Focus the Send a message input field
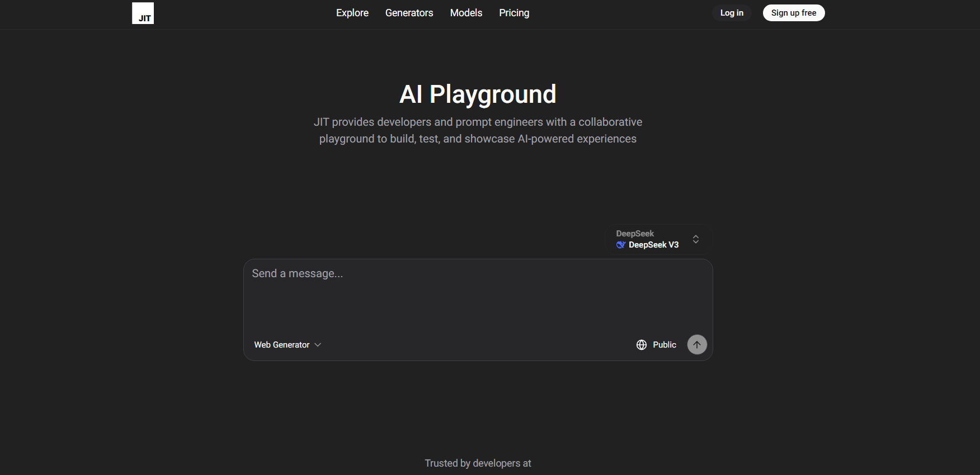Screen dimensions: 980x475 [478, 296]
